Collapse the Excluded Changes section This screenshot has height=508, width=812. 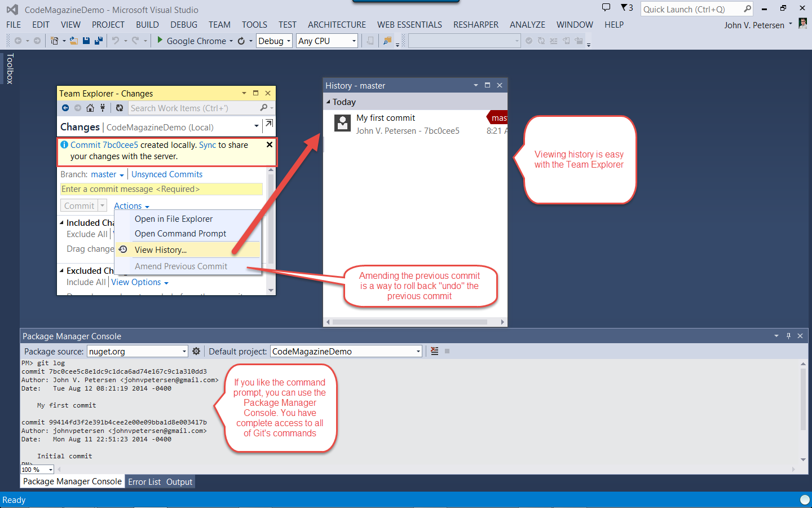coord(62,270)
